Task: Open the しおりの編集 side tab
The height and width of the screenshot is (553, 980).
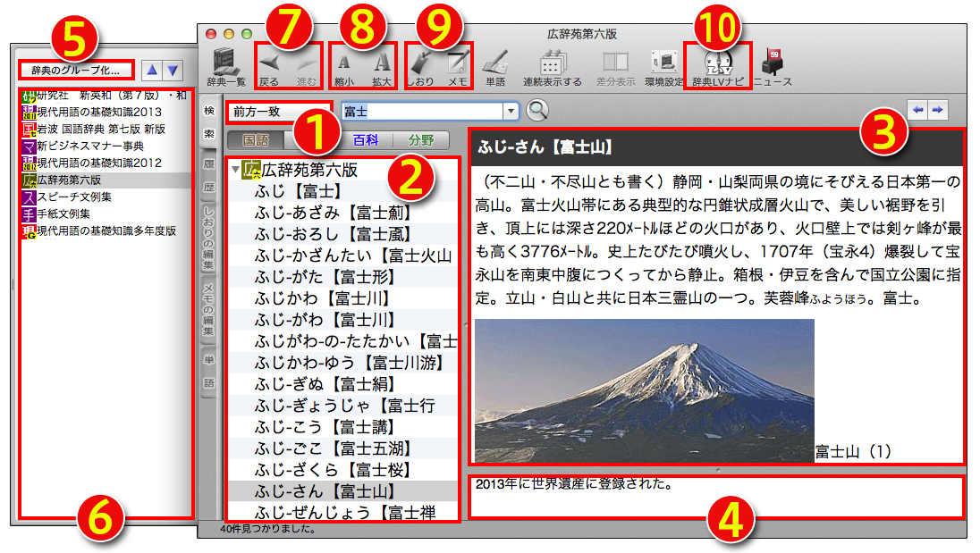Action: click(209, 238)
